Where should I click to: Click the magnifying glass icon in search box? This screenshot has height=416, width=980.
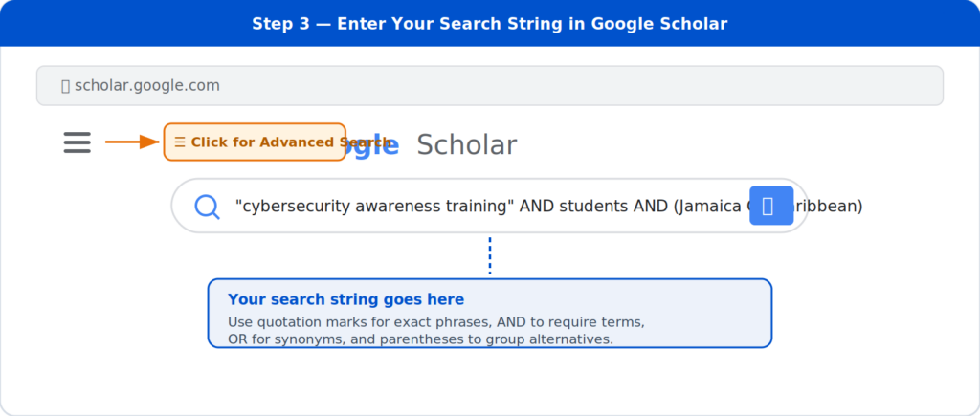tap(207, 207)
